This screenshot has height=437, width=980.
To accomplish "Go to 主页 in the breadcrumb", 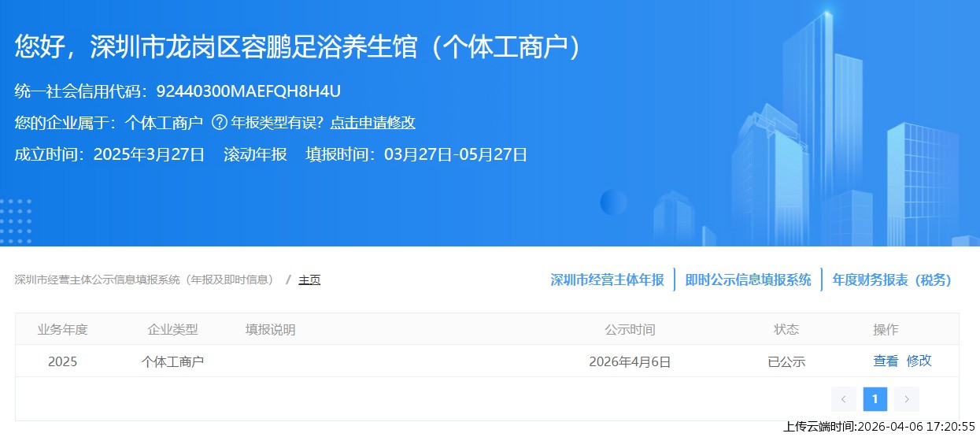I will (x=309, y=280).
